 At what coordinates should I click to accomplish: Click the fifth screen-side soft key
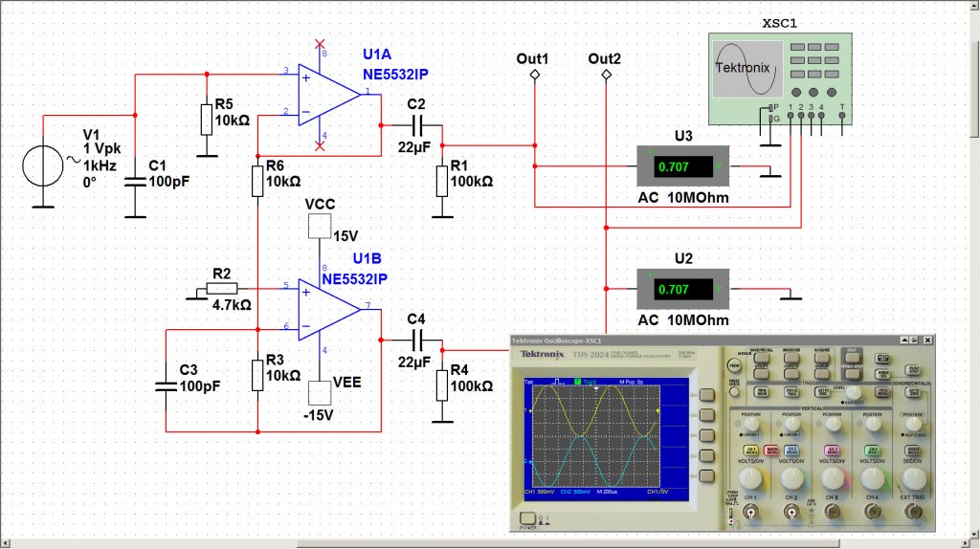click(x=706, y=475)
